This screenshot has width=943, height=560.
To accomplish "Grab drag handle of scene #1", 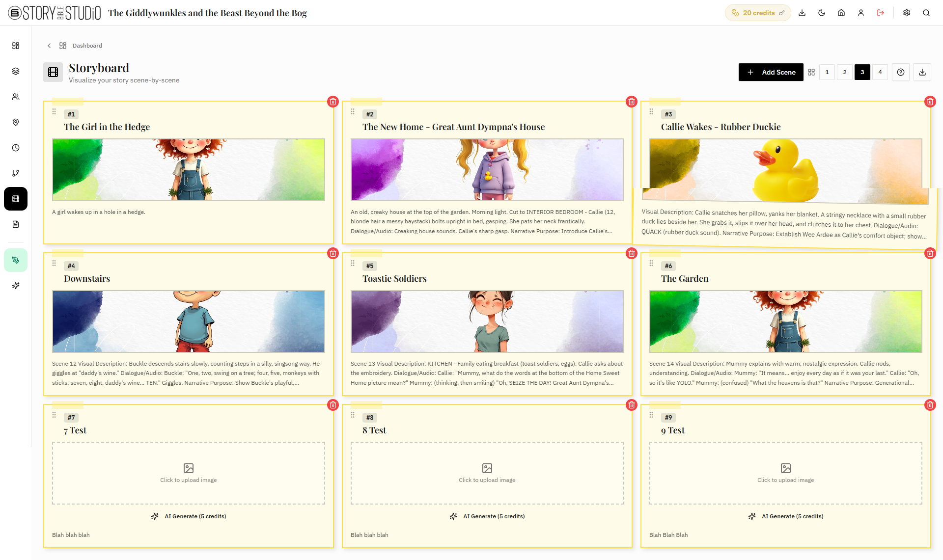I will (54, 112).
